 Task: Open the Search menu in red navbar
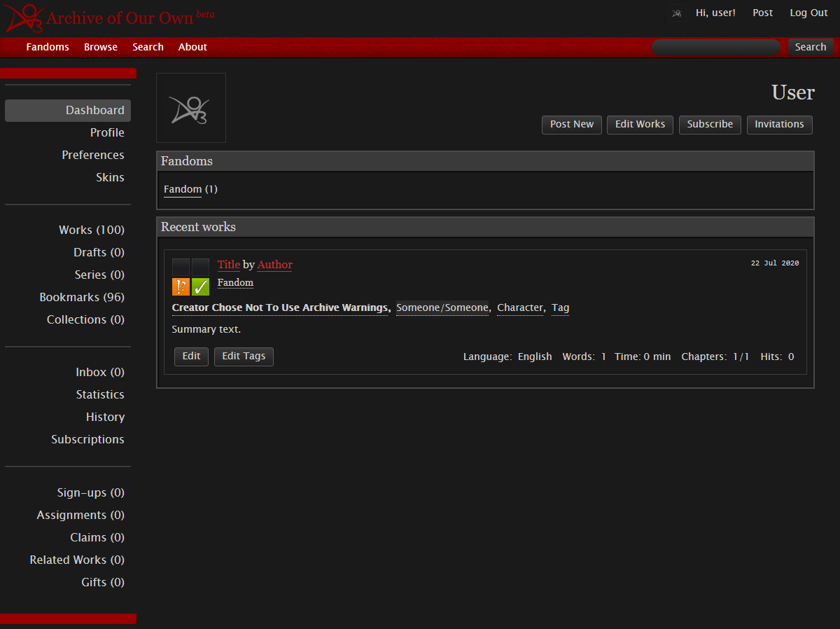148,47
